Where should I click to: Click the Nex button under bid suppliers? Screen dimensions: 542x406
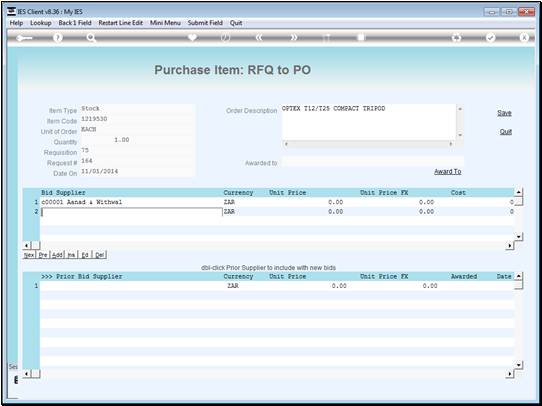tap(29, 255)
